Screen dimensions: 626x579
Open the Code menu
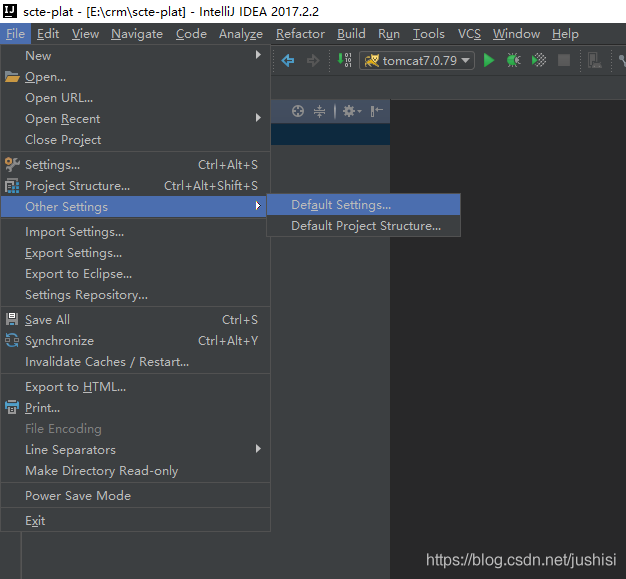pyautogui.click(x=191, y=34)
